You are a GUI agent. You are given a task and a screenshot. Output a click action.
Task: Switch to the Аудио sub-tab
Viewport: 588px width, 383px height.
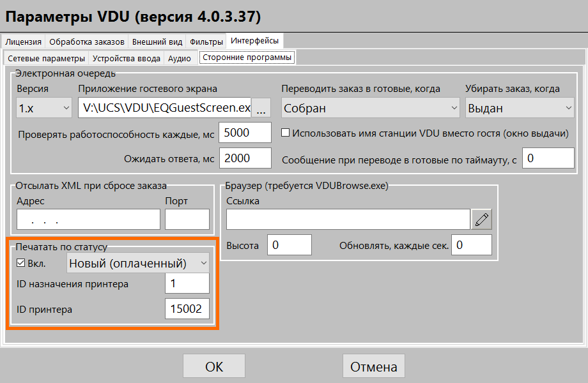coord(179,59)
